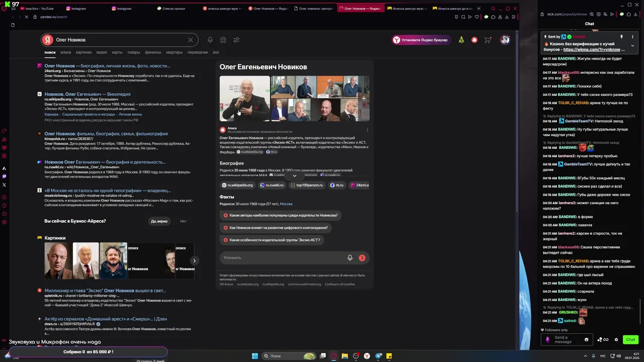Select the ru.wikipedia.org source chip

tap(237, 185)
